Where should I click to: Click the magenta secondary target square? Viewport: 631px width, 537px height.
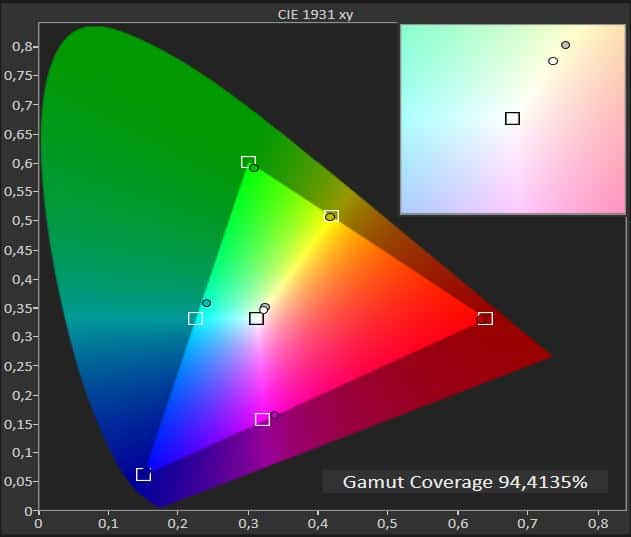262,419
